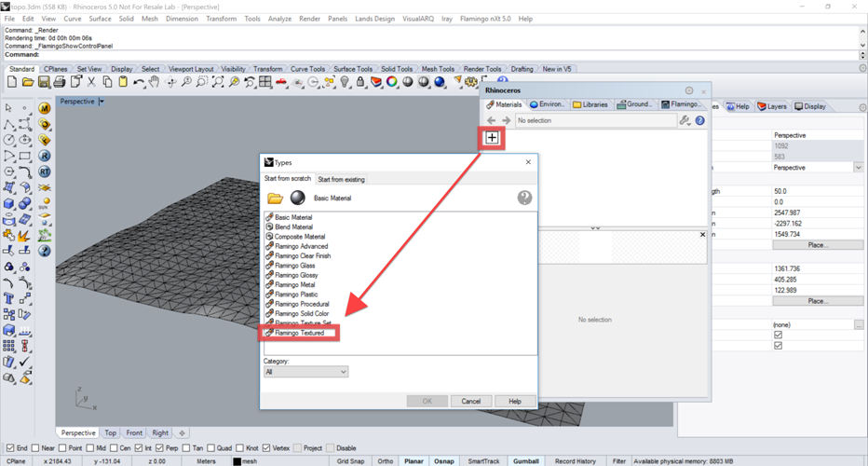
Task: Click the SUN settings icon in sidebar
Action: click(x=45, y=203)
